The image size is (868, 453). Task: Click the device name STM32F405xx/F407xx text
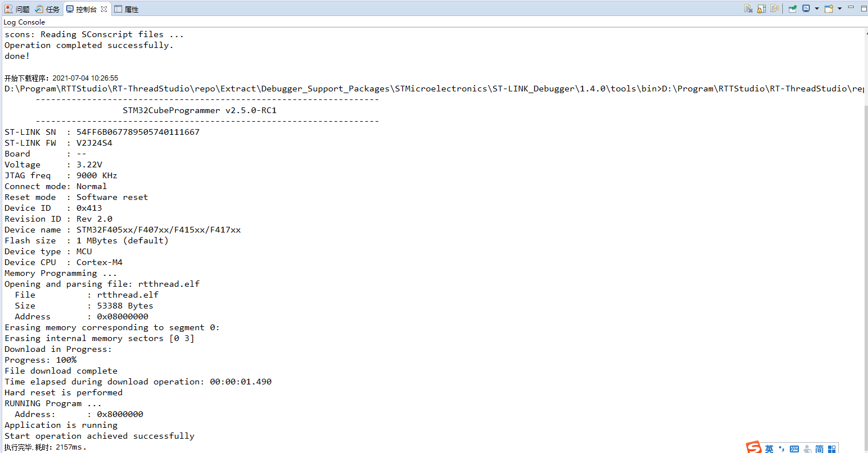tap(159, 230)
